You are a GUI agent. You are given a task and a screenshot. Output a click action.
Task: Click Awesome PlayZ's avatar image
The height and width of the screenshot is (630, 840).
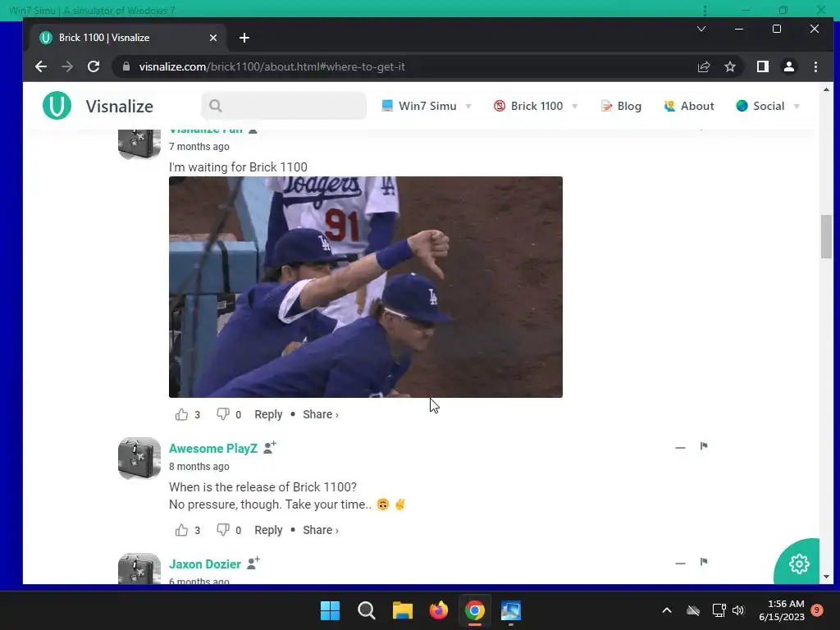tap(139, 459)
